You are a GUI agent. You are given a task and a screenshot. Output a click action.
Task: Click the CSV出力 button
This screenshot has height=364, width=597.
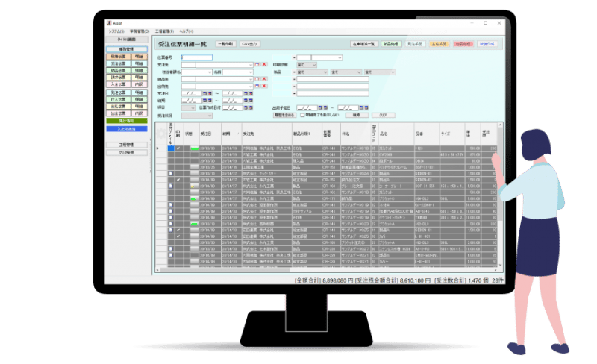click(x=250, y=44)
